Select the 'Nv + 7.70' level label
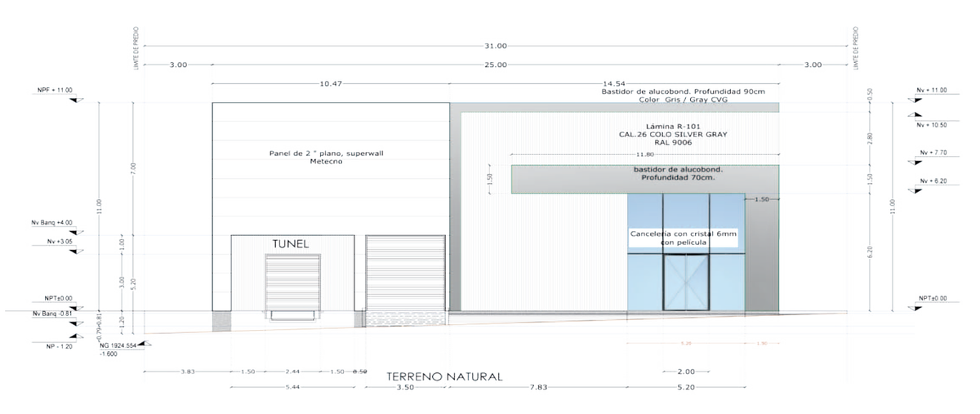This screenshot has height=414, width=980. (933, 152)
